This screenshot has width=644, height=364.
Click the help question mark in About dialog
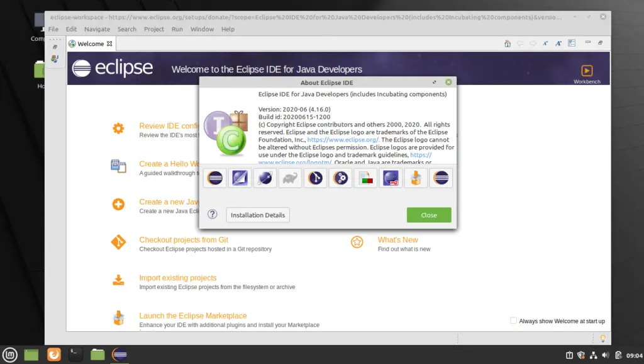(212, 214)
